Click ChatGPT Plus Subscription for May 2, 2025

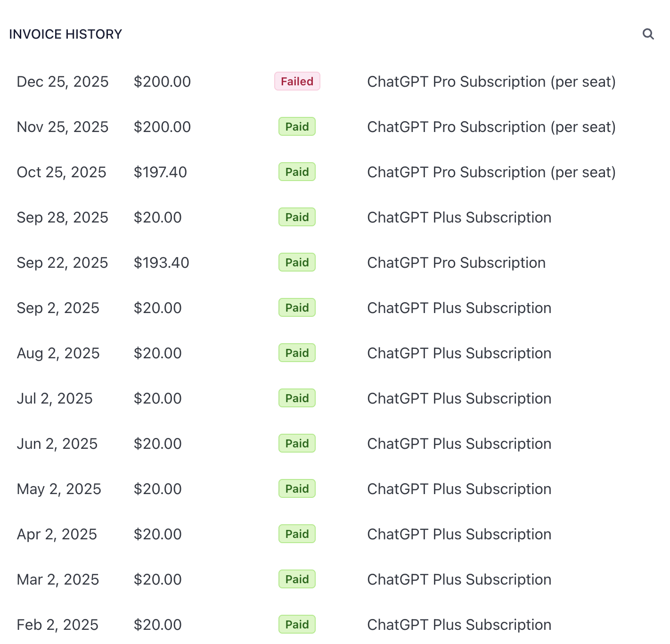pos(459,489)
